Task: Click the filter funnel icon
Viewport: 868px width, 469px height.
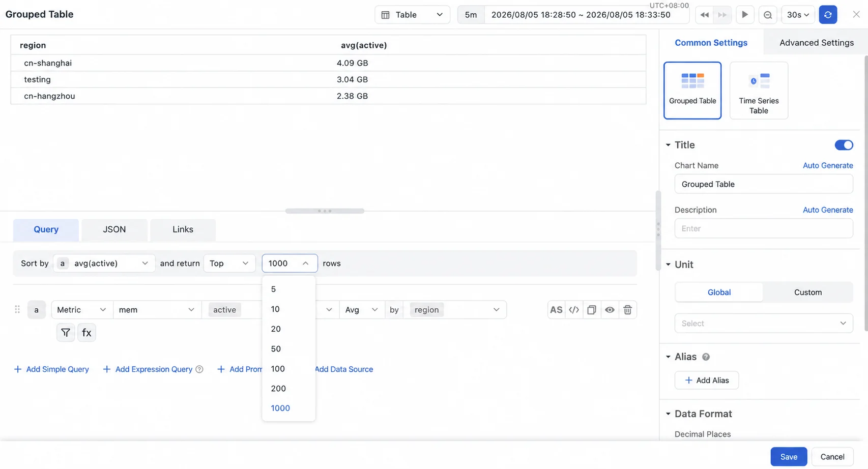Action: tap(66, 333)
